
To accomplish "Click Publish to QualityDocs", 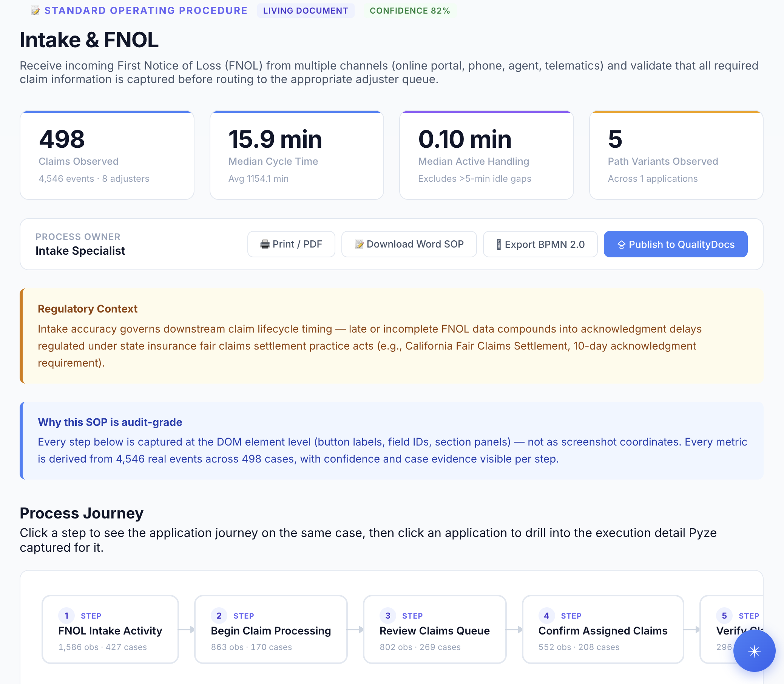I will pos(675,244).
